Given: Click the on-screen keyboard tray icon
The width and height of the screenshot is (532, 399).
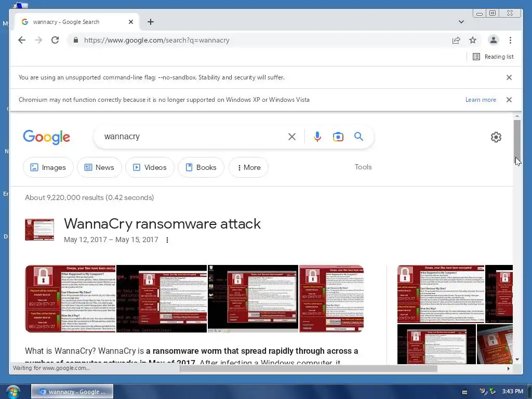Looking at the screenshot, I should click(x=465, y=392).
